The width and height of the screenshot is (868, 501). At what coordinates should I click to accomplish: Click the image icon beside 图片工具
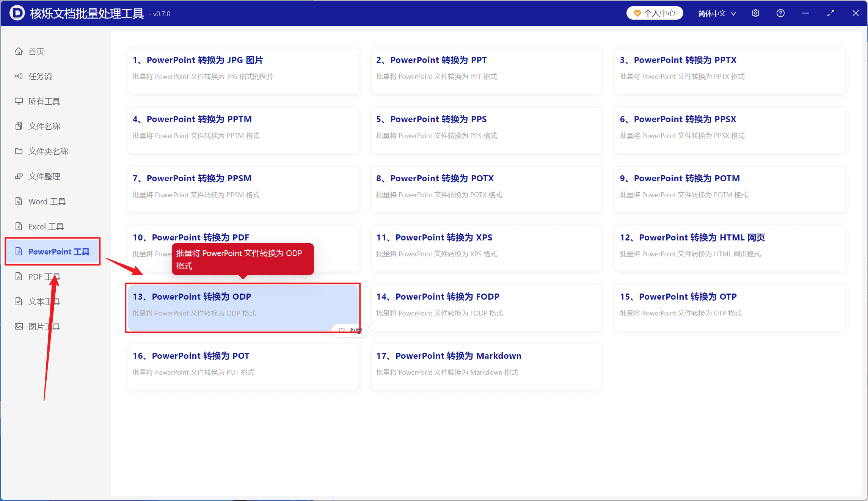click(x=19, y=327)
